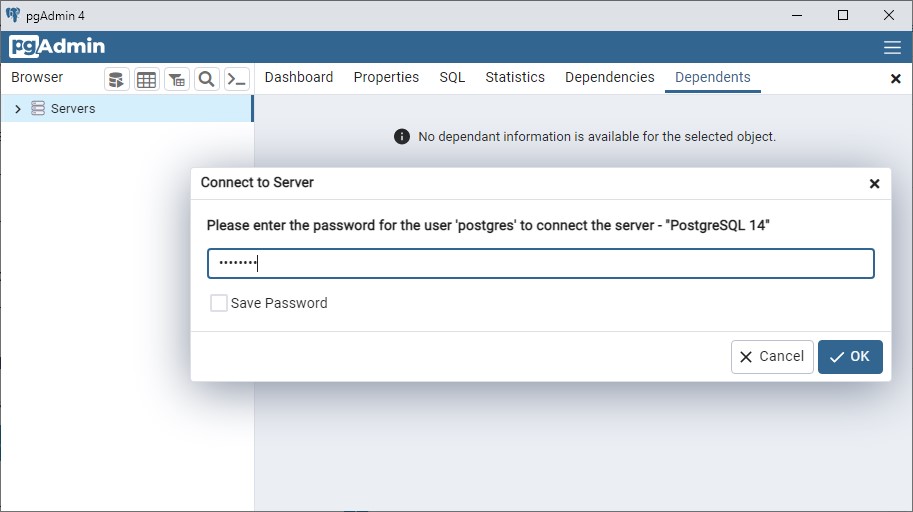913x512 pixels.
Task: Expand the Servers tree node
Action: (x=18, y=109)
